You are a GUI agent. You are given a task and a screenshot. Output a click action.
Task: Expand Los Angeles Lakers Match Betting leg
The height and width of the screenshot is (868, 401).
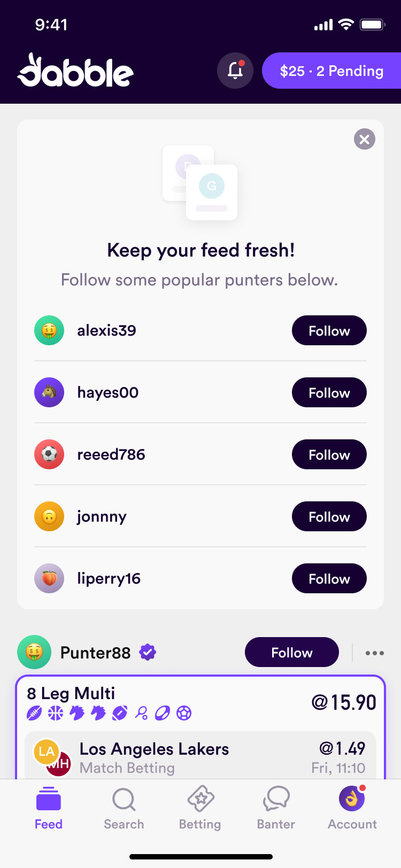point(200,757)
